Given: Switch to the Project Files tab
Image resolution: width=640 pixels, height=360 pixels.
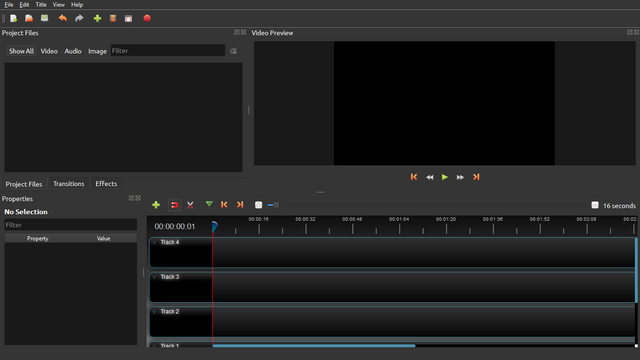Looking at the screenshot, I should click(24, 184).
